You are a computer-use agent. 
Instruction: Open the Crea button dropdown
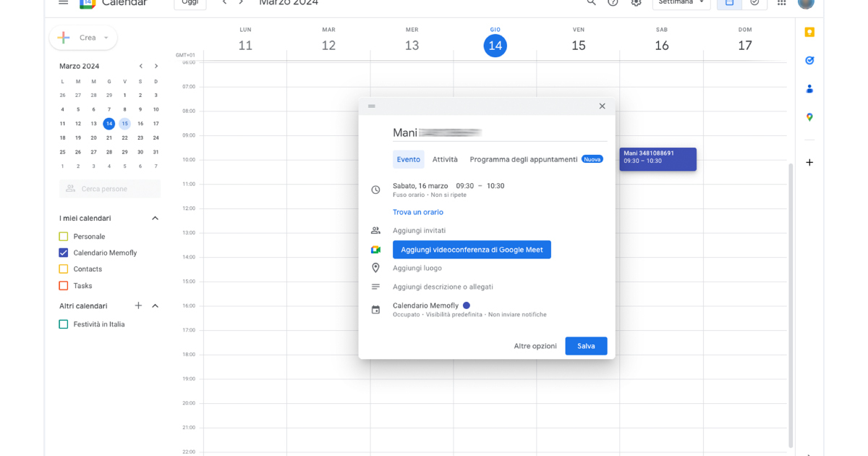coord(106,38)
